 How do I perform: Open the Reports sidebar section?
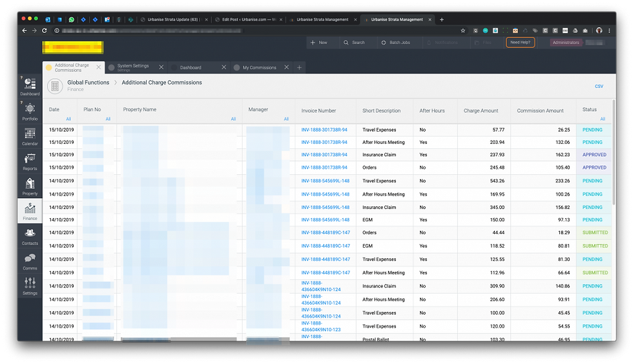[x=30, y=162]
